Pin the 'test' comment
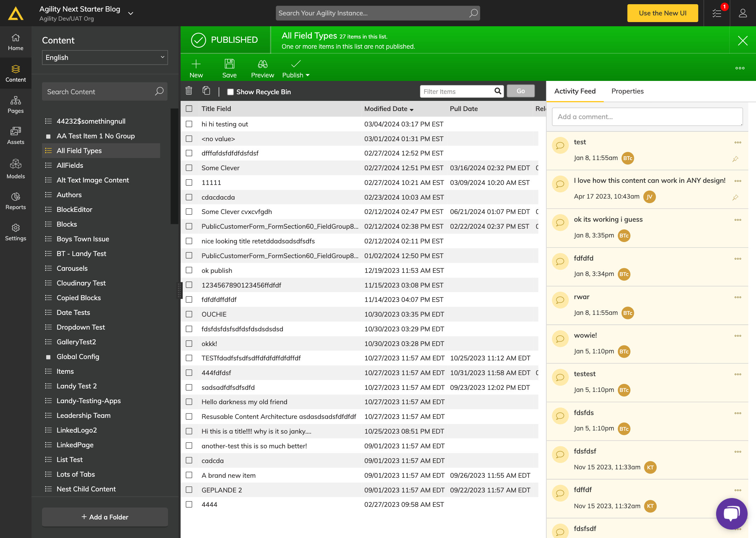Screen dimensions: 756x538 735,159
